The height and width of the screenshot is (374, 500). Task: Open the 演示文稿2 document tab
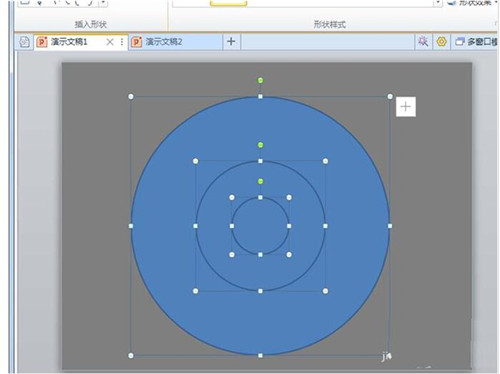163,42
